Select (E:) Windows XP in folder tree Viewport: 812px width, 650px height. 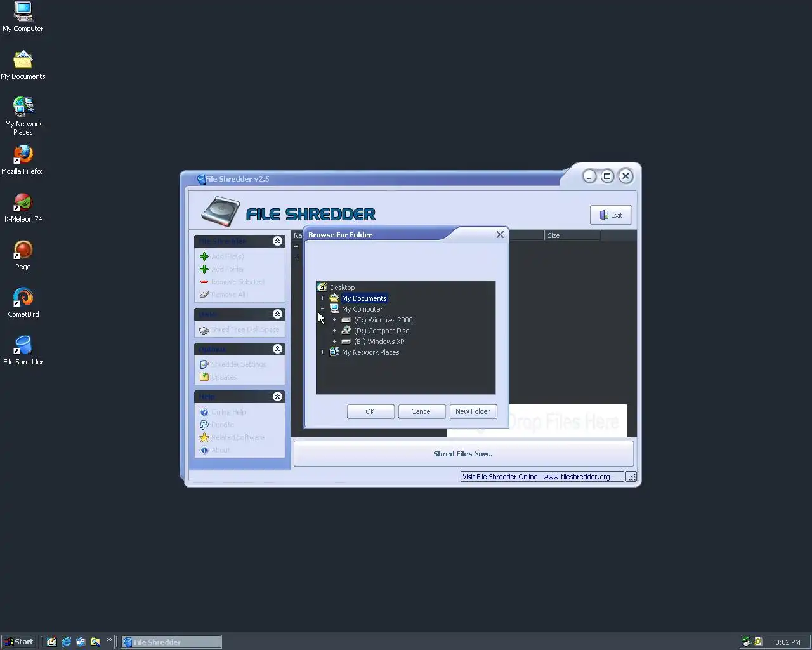[x=379, y=342]
